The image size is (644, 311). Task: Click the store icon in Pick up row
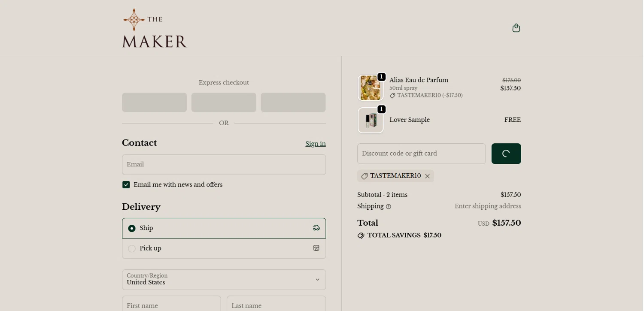(x=316, y=248)
